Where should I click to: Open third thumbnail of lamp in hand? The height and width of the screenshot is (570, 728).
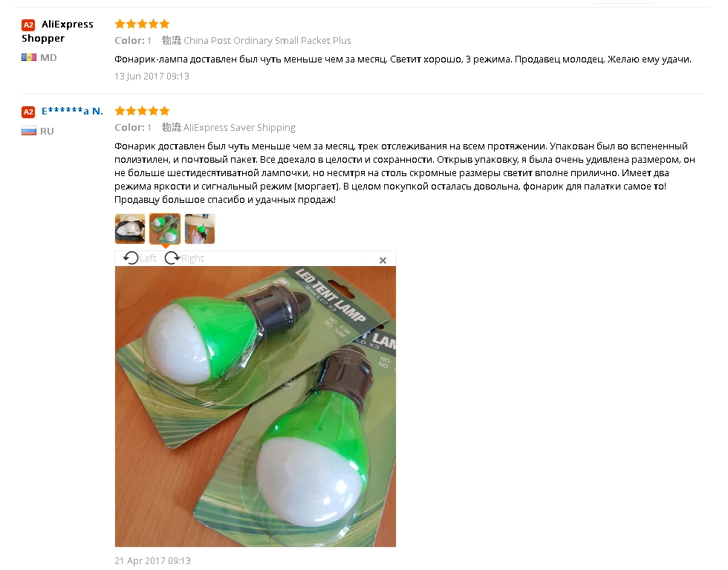(x=200, y=229)
